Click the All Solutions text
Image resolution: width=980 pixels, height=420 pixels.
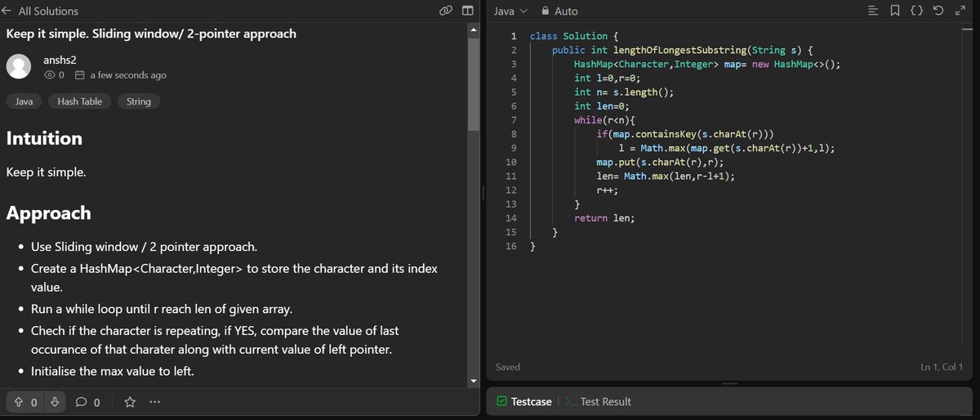click(x=48, y=11)
